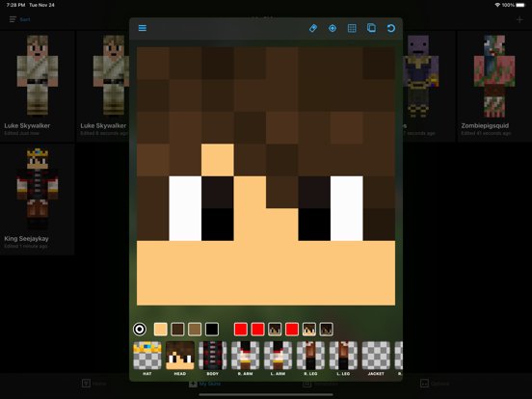Switch to the L. LEG skin part

point(343,359)
